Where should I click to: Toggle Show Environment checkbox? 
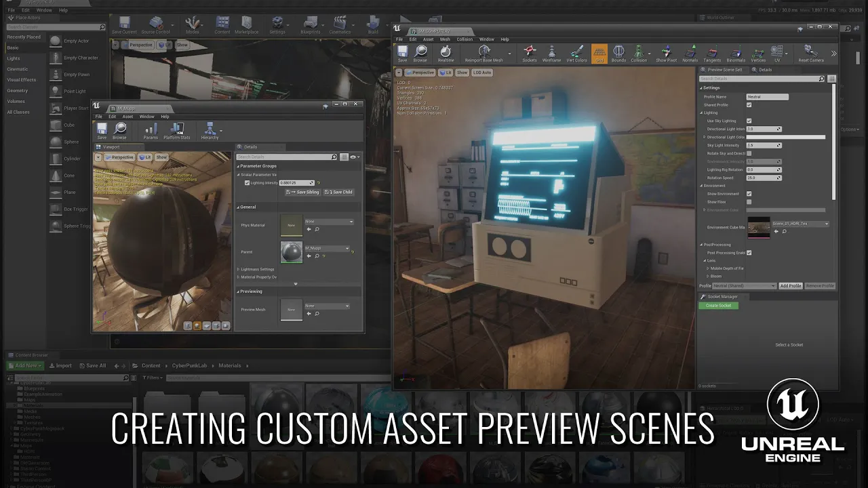tap(749, 194)
